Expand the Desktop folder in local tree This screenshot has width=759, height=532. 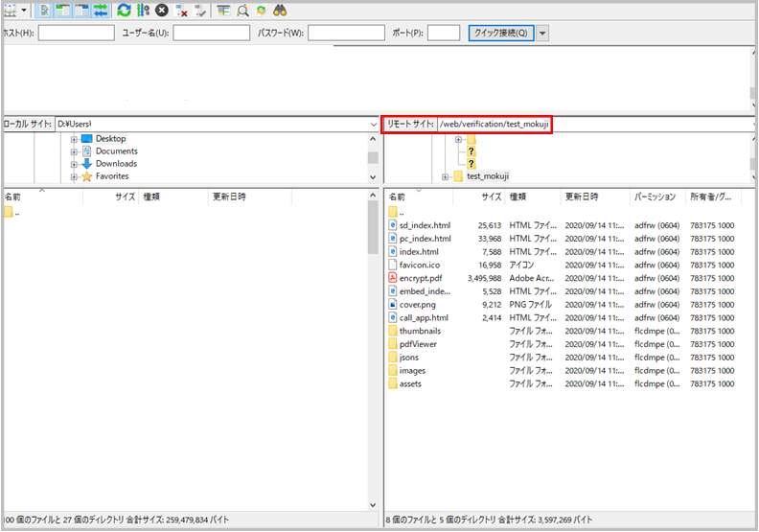(74, 139)
